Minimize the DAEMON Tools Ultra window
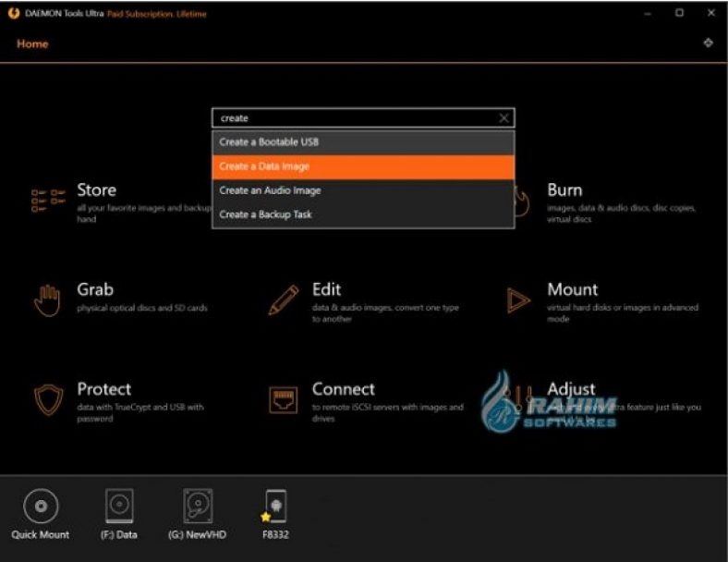 [648, 14]
